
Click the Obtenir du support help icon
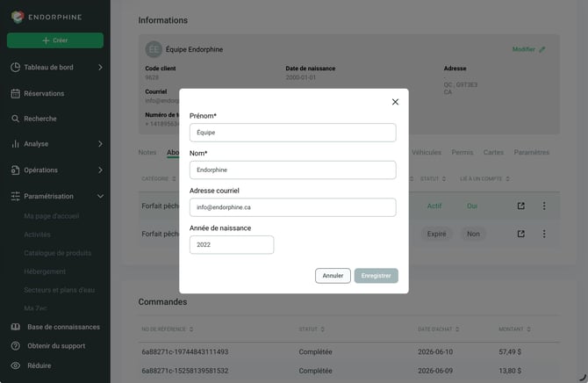point(16,346)
